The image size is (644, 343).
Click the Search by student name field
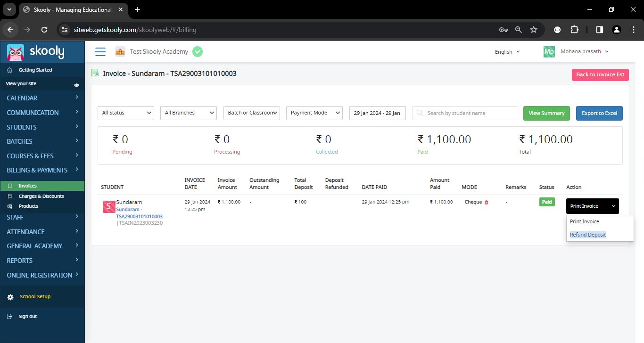point(464,113)
